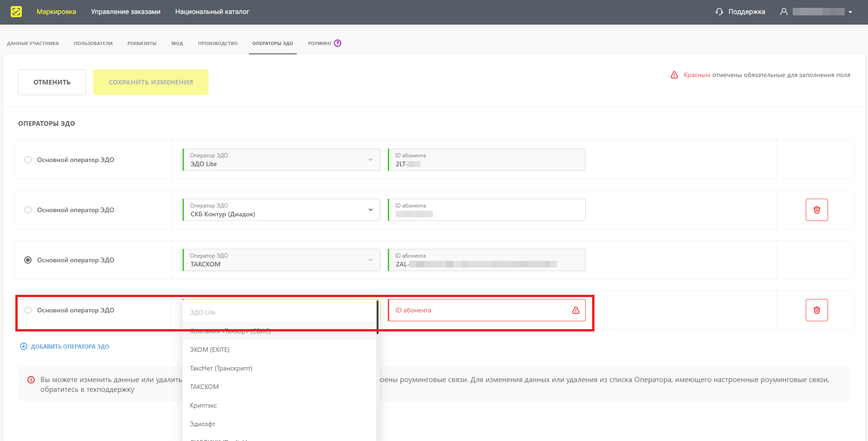Click the Операторы ЭДО section heading
This screenshot has width=868, height=441.
pyautogui.click(x=46, y=123)
